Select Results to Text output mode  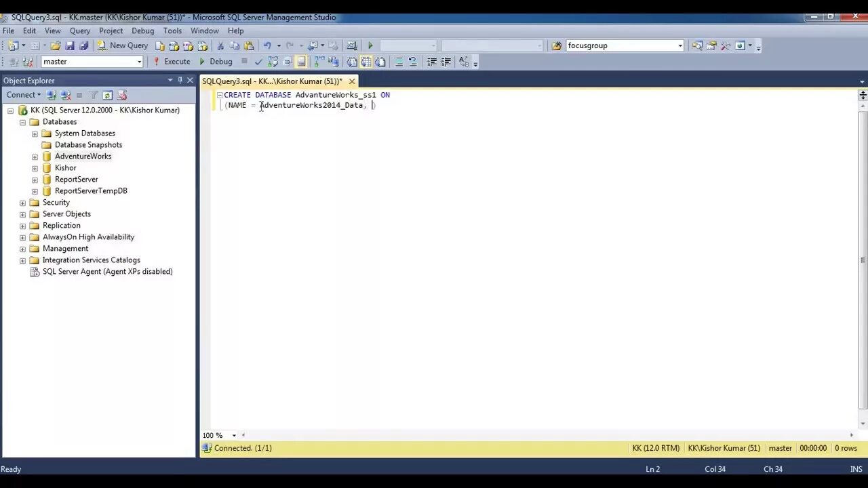[352, 62]
